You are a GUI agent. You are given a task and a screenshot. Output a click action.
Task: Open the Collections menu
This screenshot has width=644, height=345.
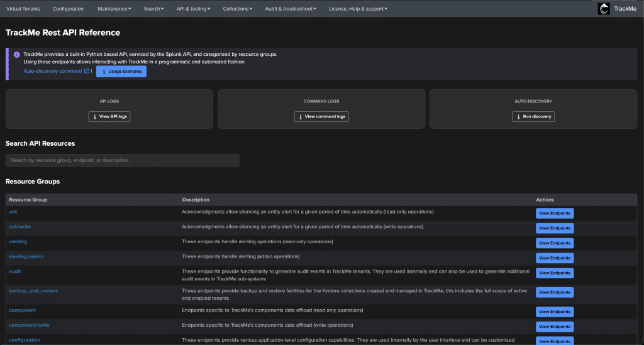tap(237, 9)
